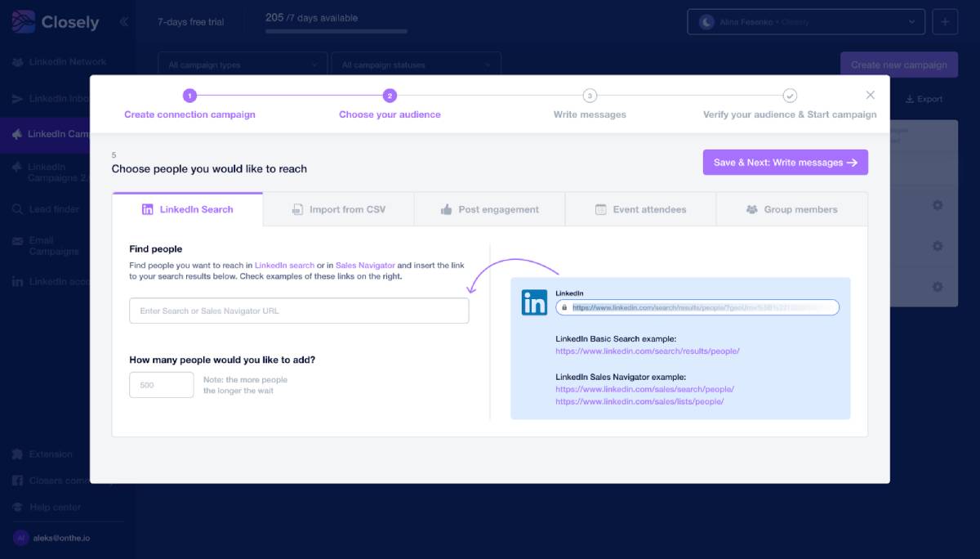
Task: Select the Event attendees tab
Action: (641, 209)
